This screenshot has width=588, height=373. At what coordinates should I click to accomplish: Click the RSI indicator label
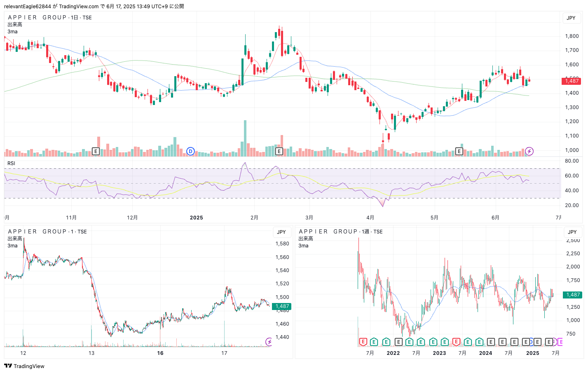pos(11,163)
